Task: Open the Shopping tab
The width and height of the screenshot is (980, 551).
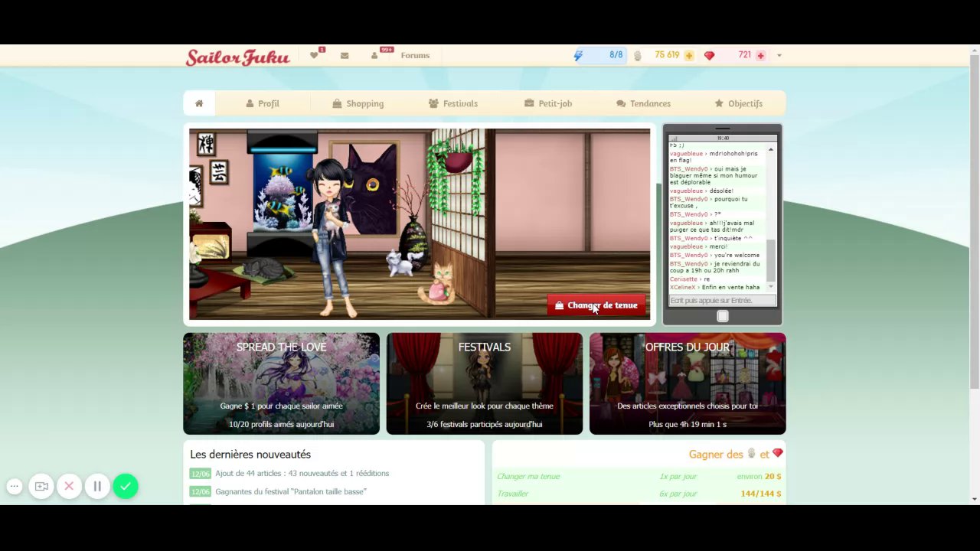Action: tap(358, 103)
